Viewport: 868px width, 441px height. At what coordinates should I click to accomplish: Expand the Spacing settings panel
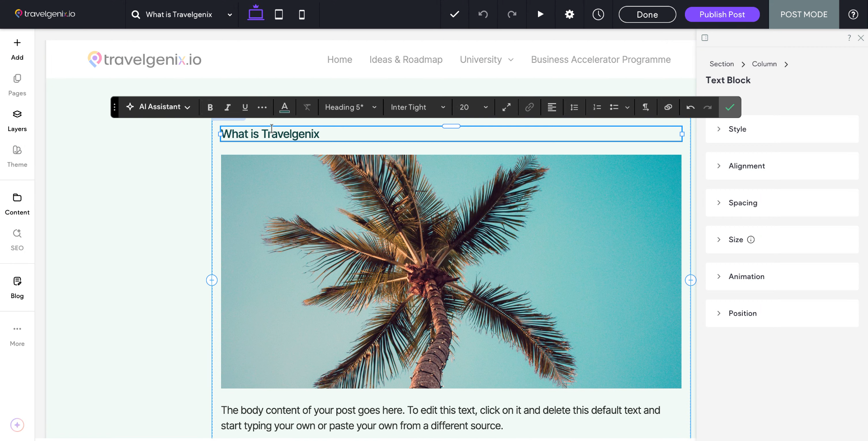(782, 203)
